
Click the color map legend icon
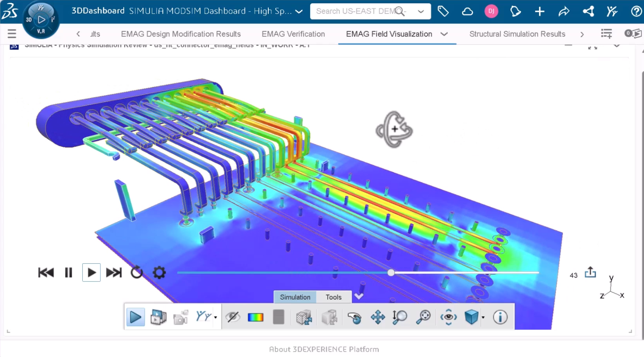point(255,317)
